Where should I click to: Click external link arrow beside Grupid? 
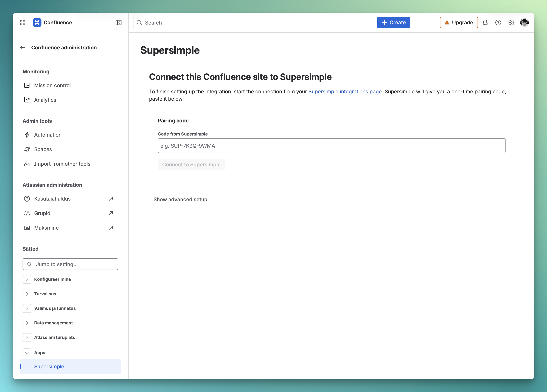[111, 213]
